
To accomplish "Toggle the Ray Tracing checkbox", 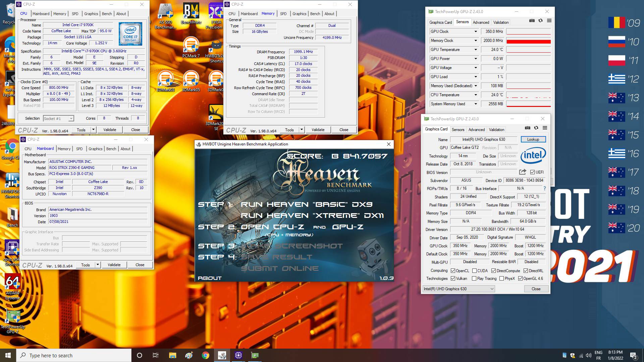I will pyautogui.click(x=474, y=279).
